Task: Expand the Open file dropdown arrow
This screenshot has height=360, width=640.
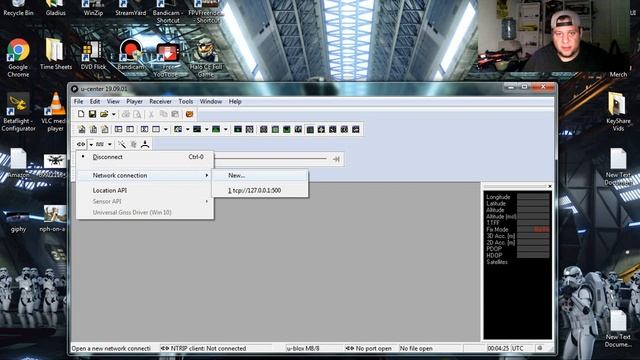Action: coord(114,115)
